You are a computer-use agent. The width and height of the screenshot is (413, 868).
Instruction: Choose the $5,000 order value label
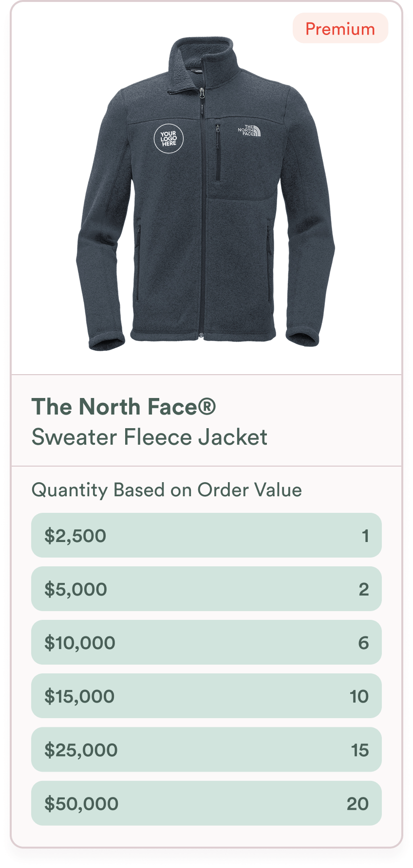[x=76, y=589]
